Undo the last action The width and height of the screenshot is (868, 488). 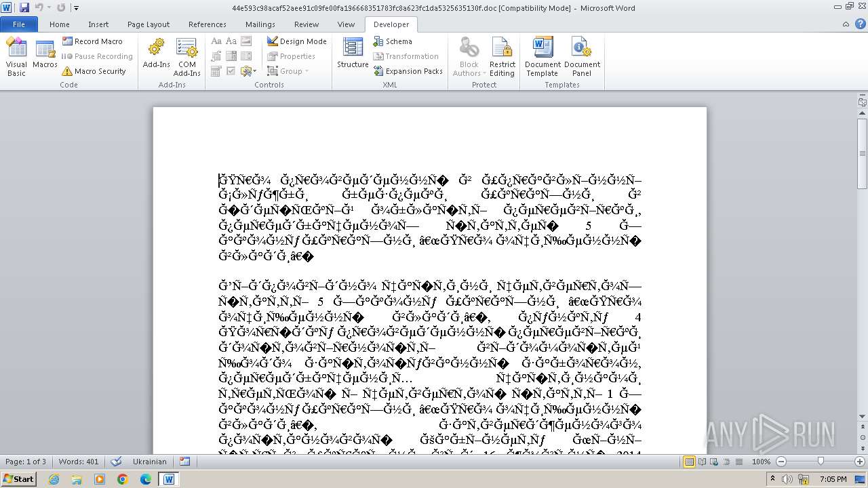click(39, 7)
